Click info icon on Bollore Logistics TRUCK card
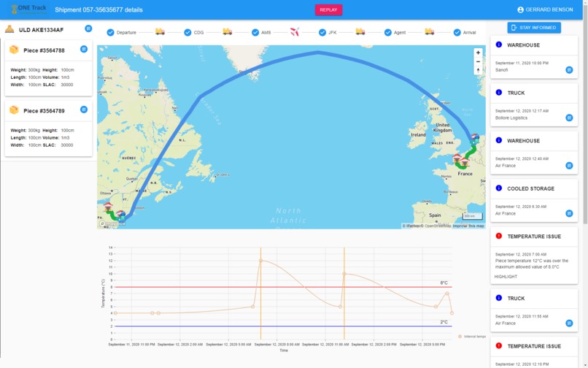The image size is (588, 368). tap(499, 93)
